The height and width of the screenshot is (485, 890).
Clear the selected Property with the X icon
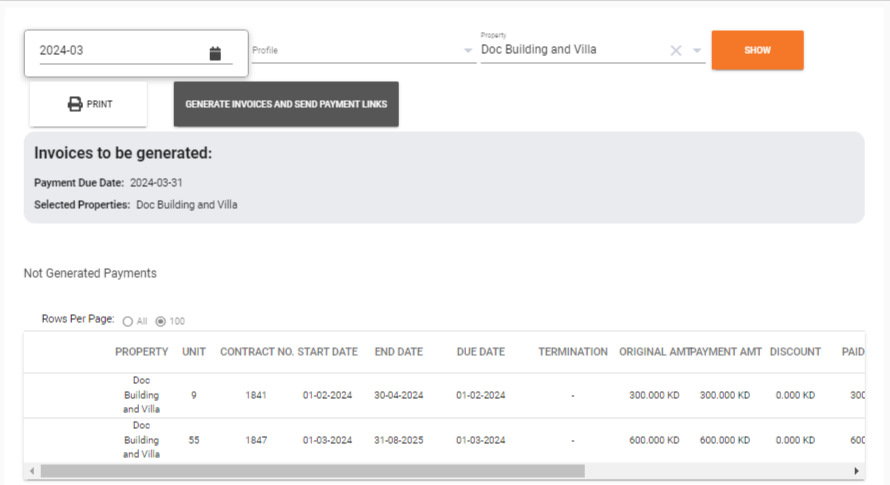tap(676, 51)
